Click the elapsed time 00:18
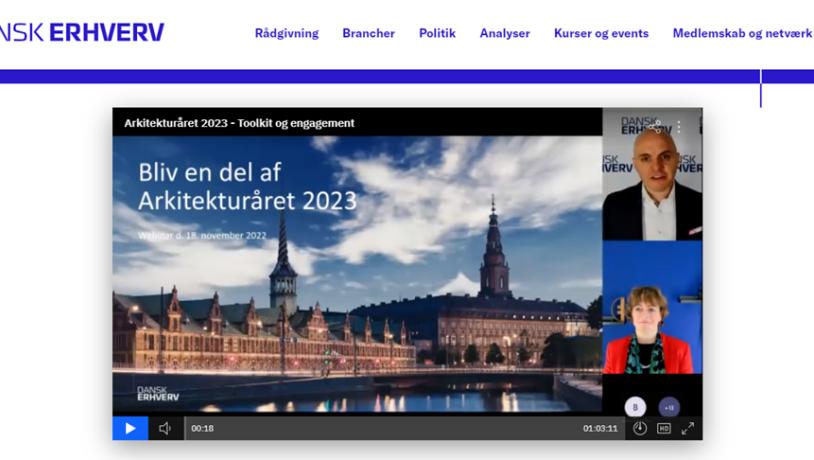 pos(202,428)
